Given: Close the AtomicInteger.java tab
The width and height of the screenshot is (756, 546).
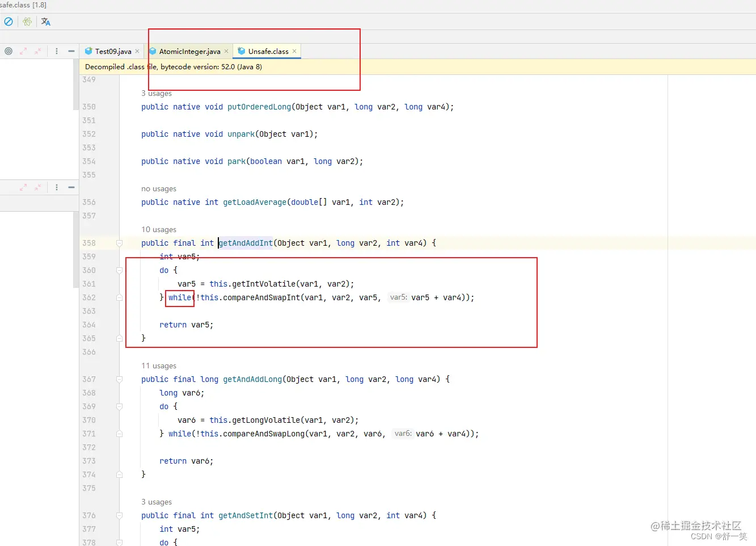Looking at the screenshot, I should (x=226, y=51).
